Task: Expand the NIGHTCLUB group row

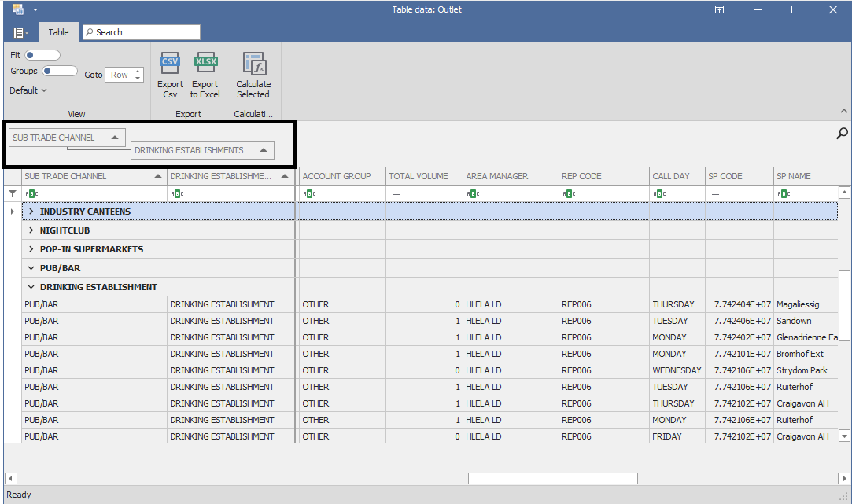Action: click(x=31, y=230)
